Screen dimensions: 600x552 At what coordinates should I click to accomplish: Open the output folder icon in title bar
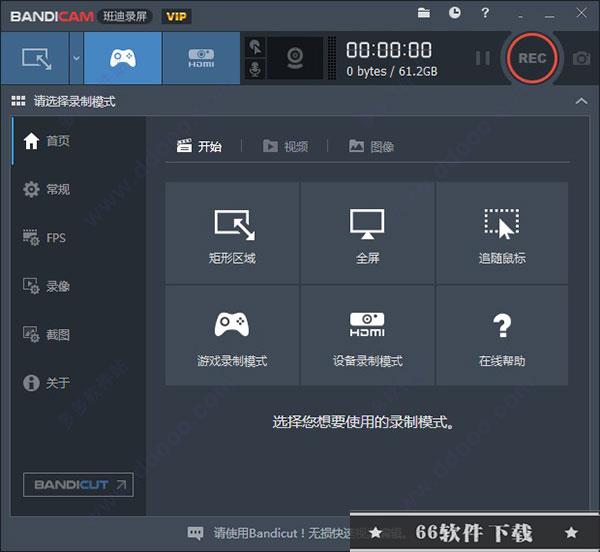pos(424,13)
